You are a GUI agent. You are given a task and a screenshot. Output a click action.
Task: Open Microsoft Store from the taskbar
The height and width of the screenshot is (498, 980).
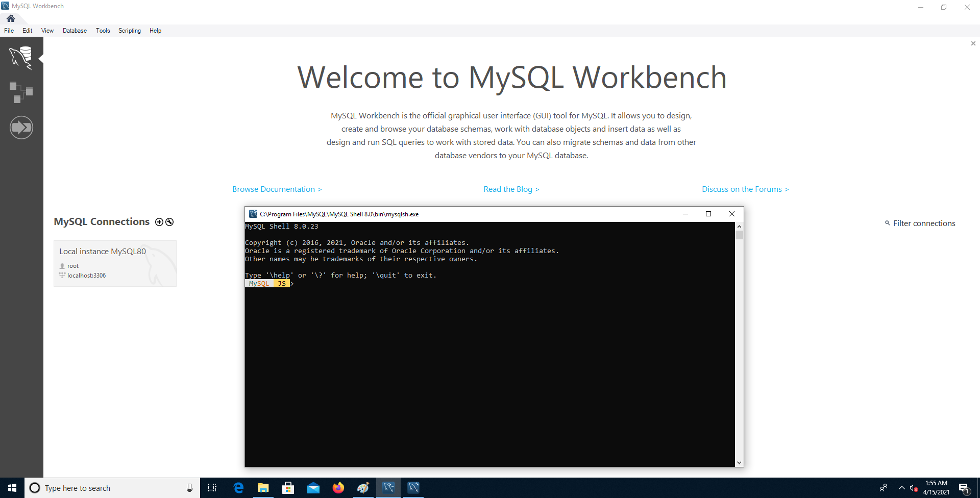coord(288,488)
